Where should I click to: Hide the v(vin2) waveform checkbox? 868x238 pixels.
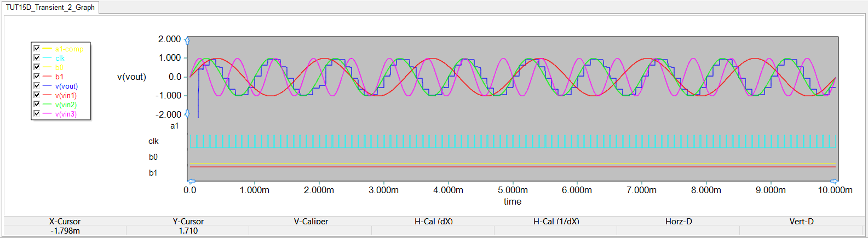point(37,105)
